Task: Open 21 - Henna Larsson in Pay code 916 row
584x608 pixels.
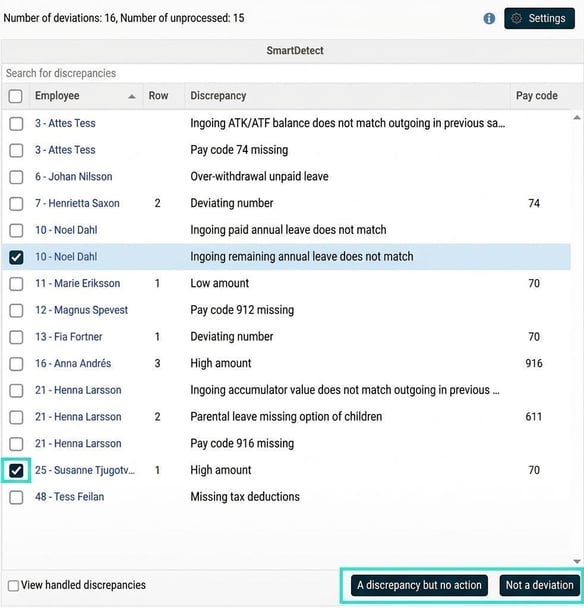Action: click(78, 444)
